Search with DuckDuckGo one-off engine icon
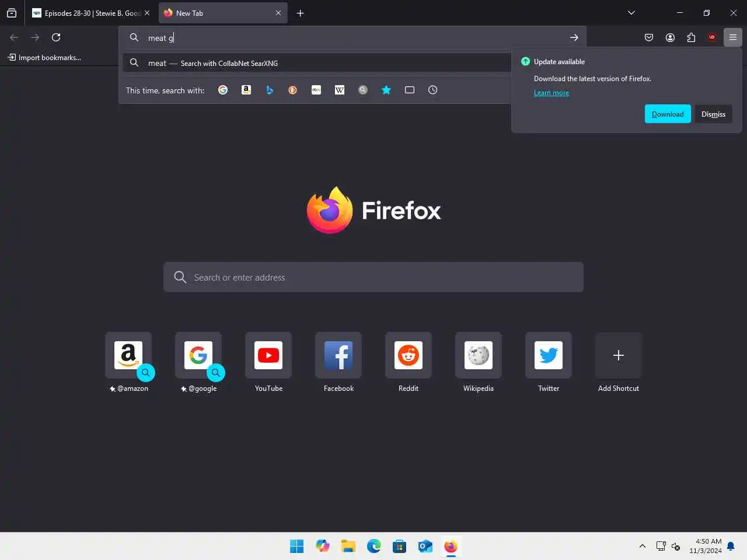Viewport: 747px width, 560px height. 293,90
